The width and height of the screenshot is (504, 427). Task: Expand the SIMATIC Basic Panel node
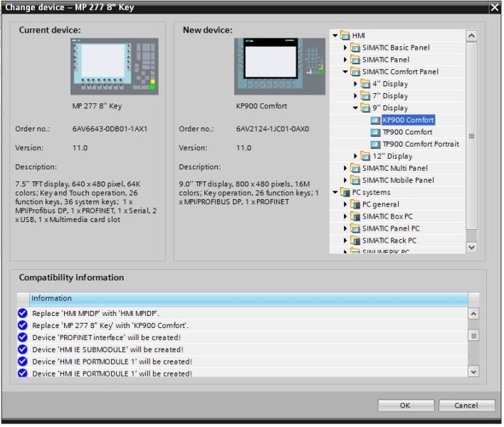point(346,48)
